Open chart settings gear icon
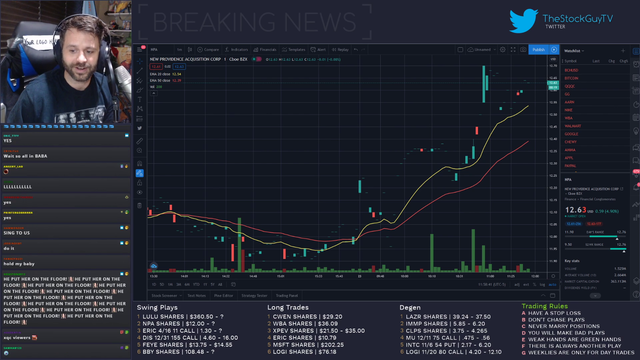 pos(503,49)
